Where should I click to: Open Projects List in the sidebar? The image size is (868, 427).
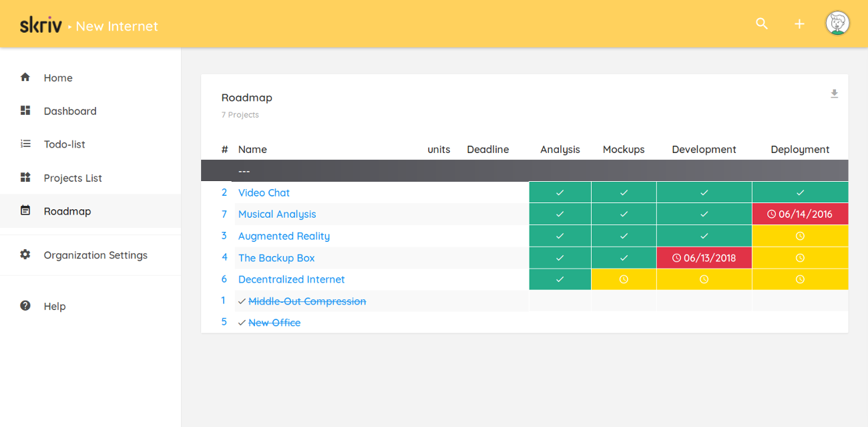point(73,178)
